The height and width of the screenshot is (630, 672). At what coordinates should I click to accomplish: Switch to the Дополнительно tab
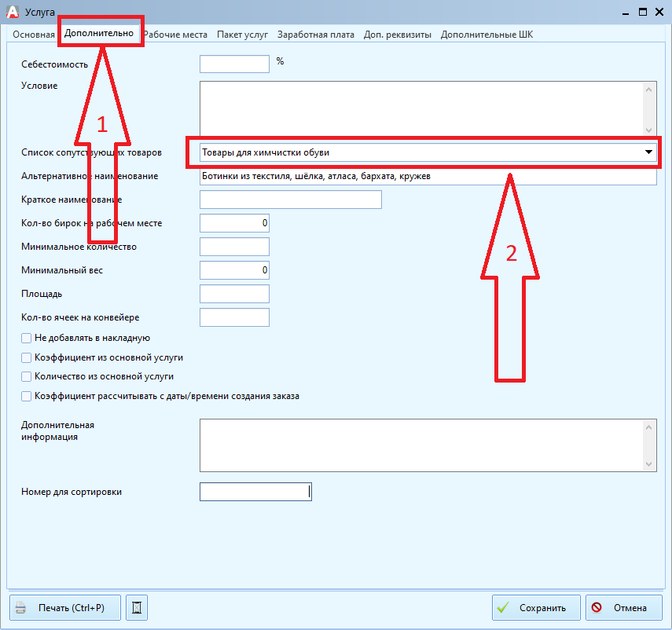[99, 34]
